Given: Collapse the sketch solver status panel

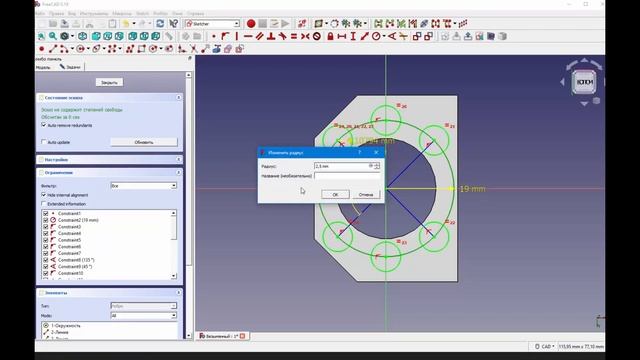Looking at the screenshot, I should pyautogui.click(x=178, y=98).
